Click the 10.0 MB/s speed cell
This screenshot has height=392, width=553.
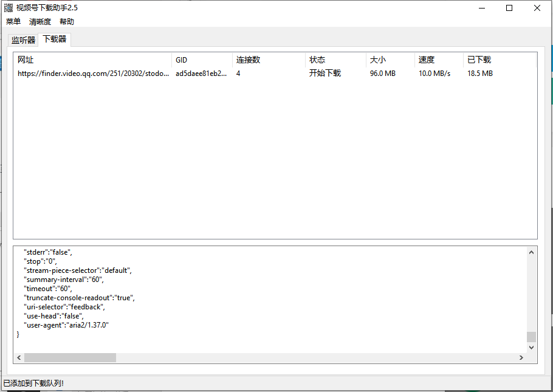[x=434, y=74]
